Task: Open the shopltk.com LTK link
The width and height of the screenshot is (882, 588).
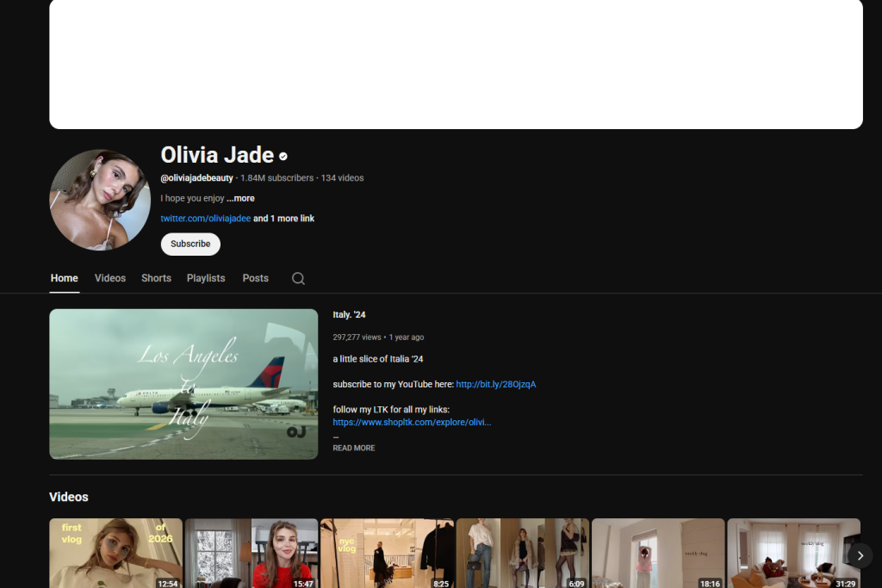Action: pos(412,422)
